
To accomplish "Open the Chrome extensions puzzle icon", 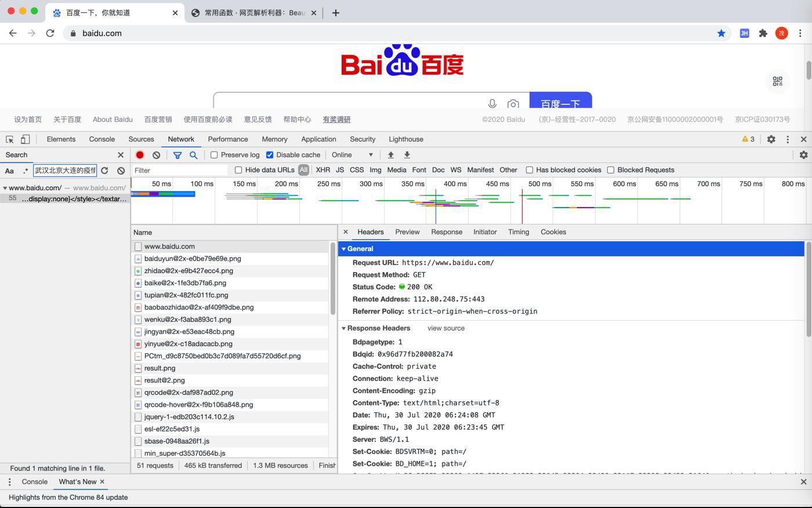I will (763, 33).
